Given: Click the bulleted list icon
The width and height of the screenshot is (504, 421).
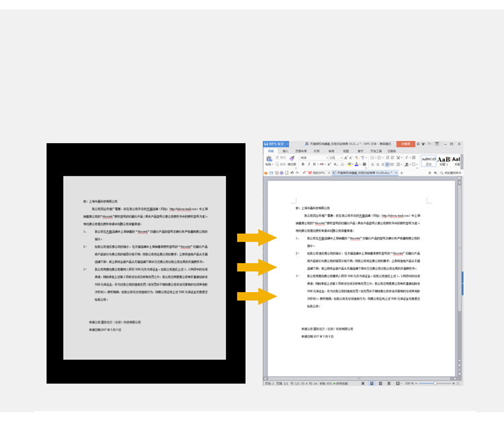Looking at the screenshot, I should click(x=372, y=157).
